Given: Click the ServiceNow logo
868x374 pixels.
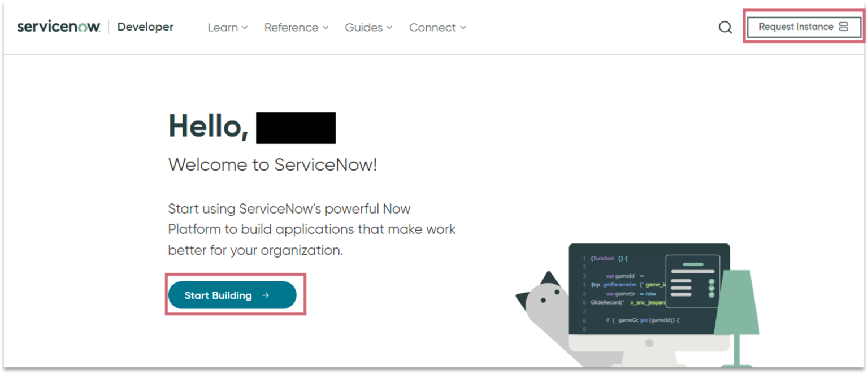Looking at the screenshot, I should (58, 26).
